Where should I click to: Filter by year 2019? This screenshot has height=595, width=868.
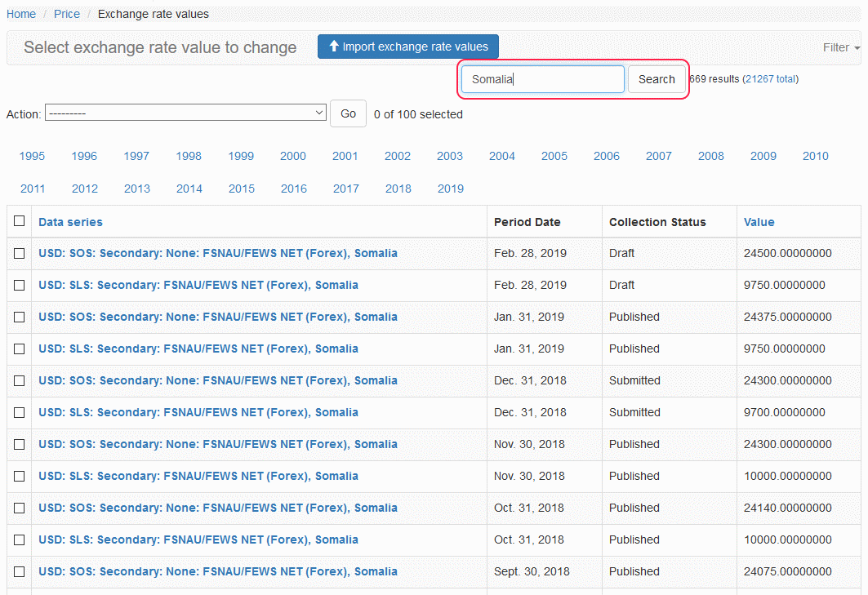pyautogui.click(x=450, y=189)
